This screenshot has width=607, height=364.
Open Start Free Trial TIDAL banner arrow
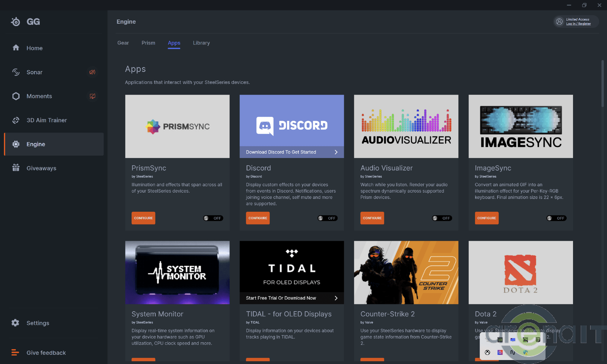point(336,298)
